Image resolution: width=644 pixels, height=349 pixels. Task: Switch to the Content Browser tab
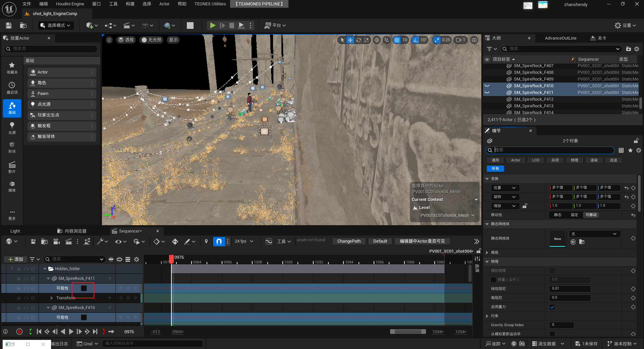(72, 231)
